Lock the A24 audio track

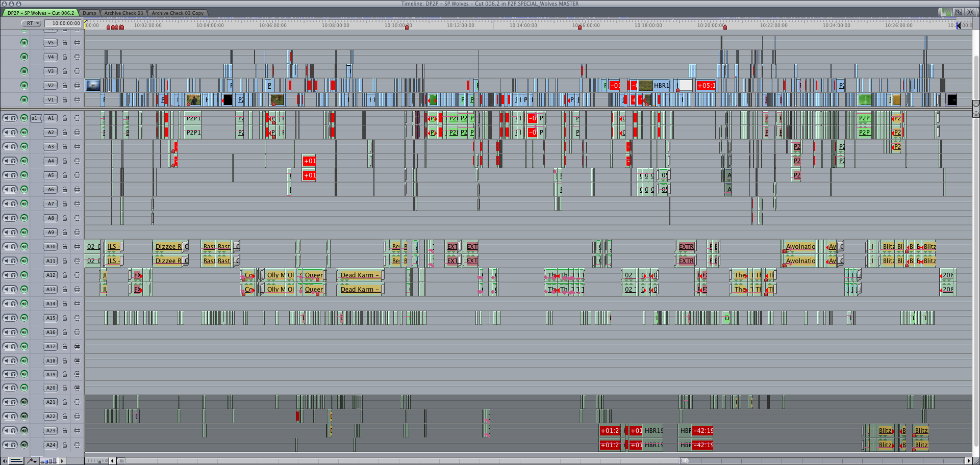pos(65,445)
